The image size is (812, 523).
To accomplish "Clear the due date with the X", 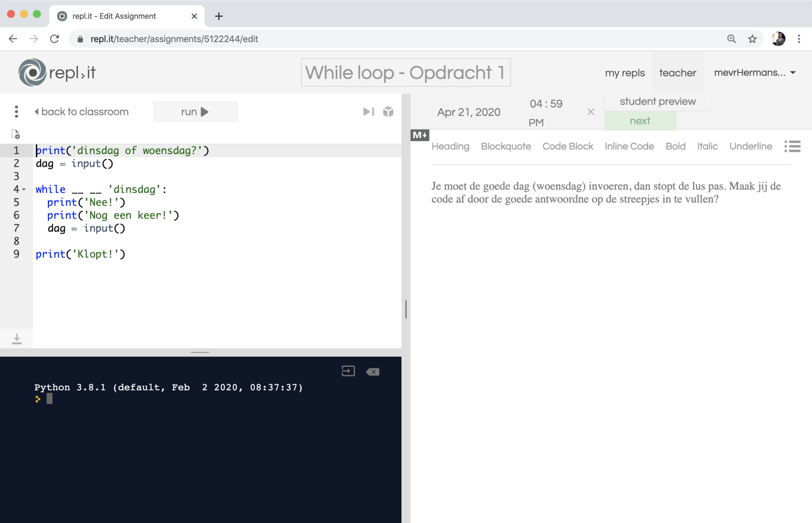I will (x=590, y=112).
